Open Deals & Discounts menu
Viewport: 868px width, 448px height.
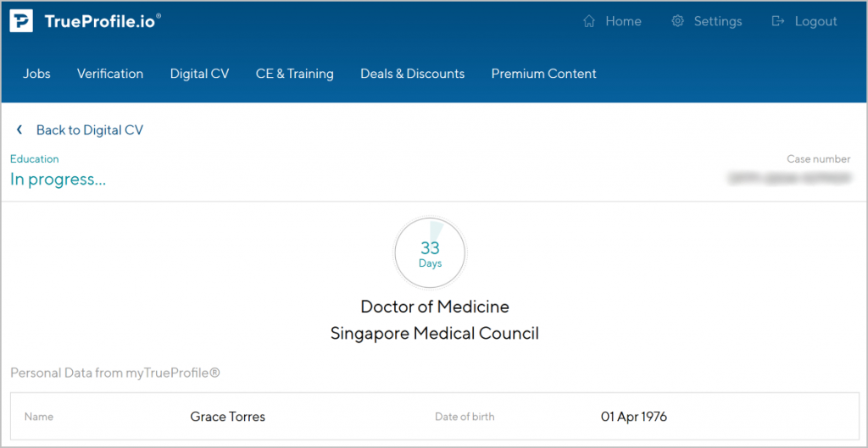[x=413, y=74]
